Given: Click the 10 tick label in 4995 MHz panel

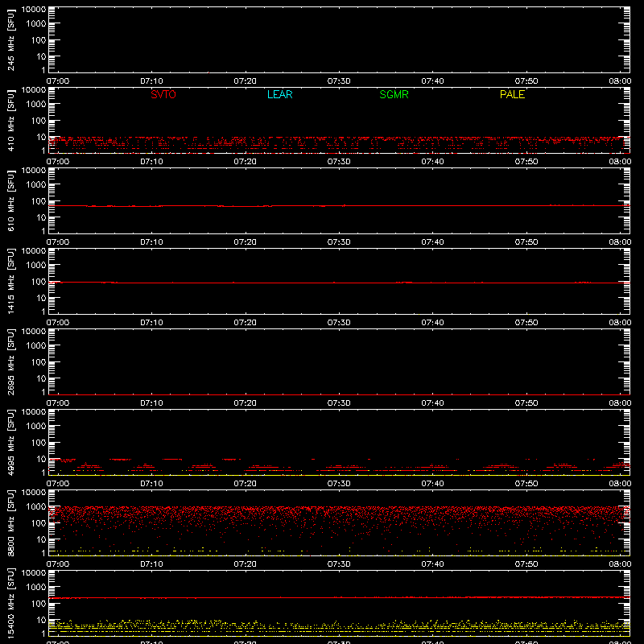Looking at the screenshot, I should click(x=41, y=459).
